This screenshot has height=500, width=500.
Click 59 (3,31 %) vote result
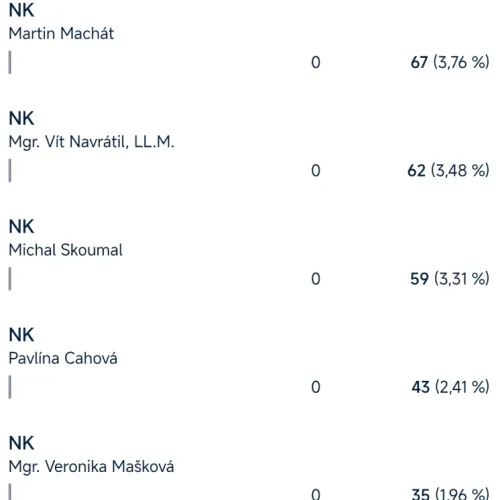coord(450,279)
